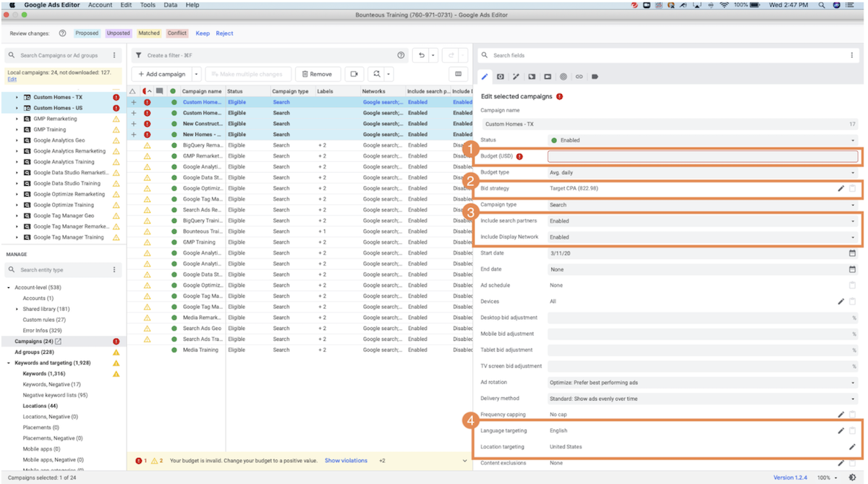Open dark mode toggle in status bar
Screen dimensions: 868x484
(x=851, y=477)
